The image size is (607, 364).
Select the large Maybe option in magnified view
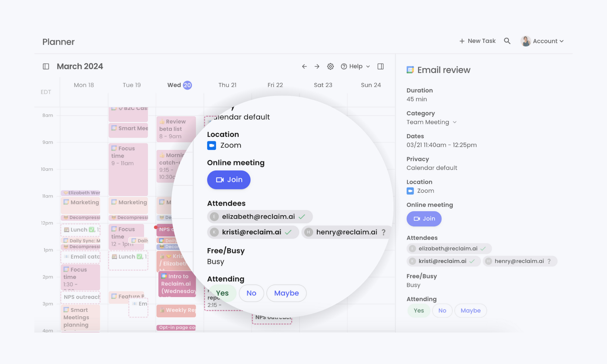click(x=286, y=293)
